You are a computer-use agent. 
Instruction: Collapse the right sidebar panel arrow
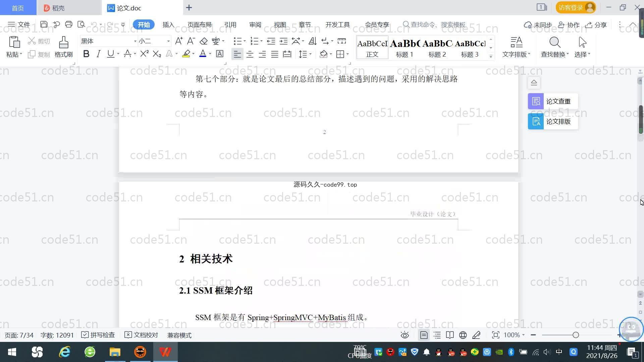(534, 82)
